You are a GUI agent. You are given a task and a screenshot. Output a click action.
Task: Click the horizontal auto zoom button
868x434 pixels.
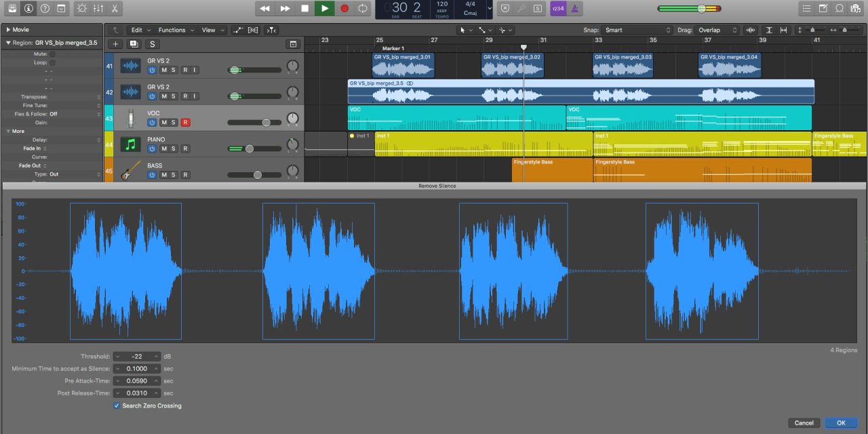click(x=784, y=30)
